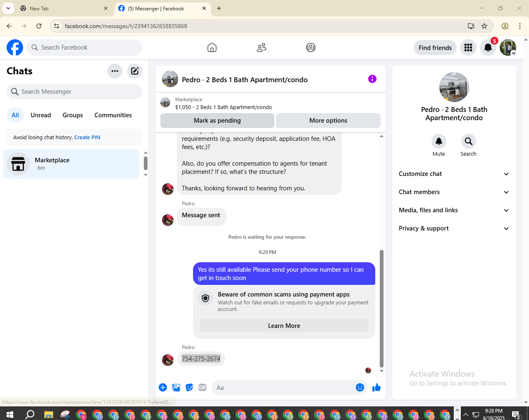Click Learn More on scam warning
This screenshot has height=420, width=529.
pos(284,326)
